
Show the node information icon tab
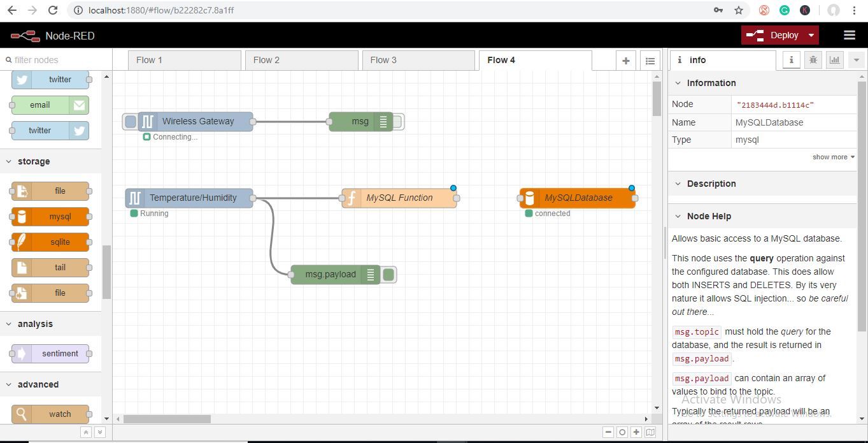pyautogui.click(x=791, y=60)
